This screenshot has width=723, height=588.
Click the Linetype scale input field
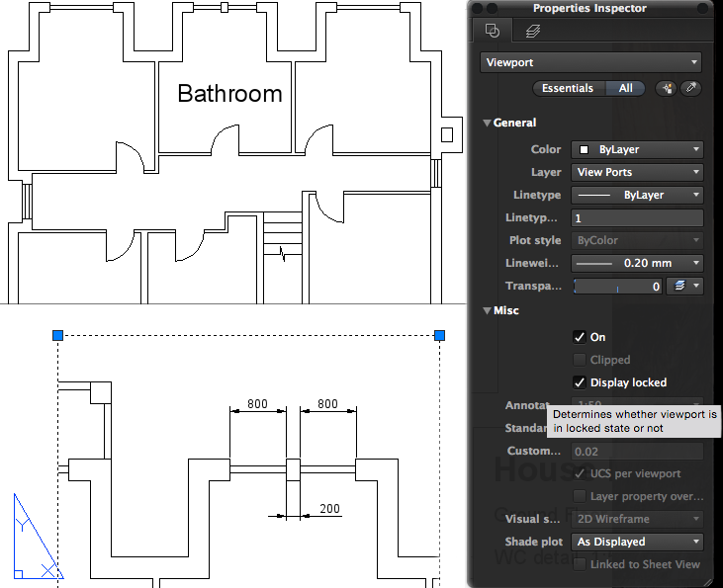click(x=637, y=217)
